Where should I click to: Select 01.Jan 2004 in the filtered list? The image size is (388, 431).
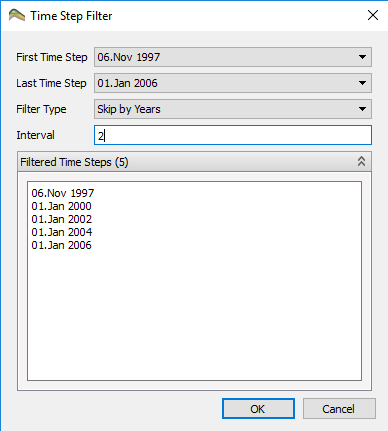(x=62, y=232)
